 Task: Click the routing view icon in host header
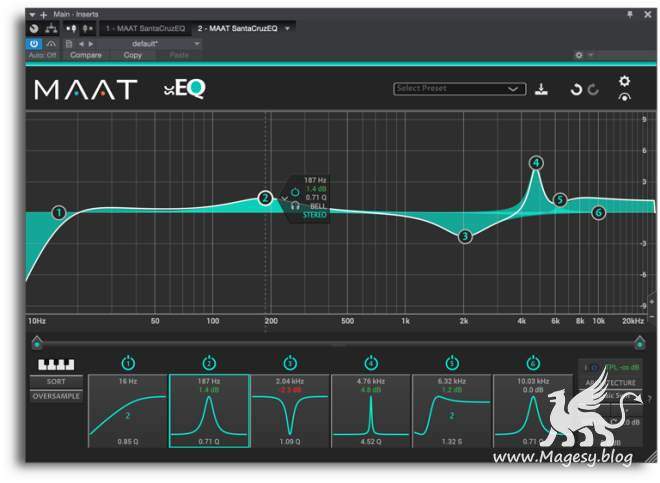[x=51, y=29]
